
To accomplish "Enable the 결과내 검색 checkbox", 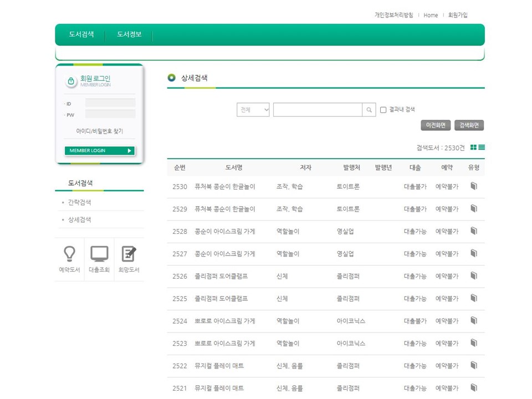I will [383, 110].
